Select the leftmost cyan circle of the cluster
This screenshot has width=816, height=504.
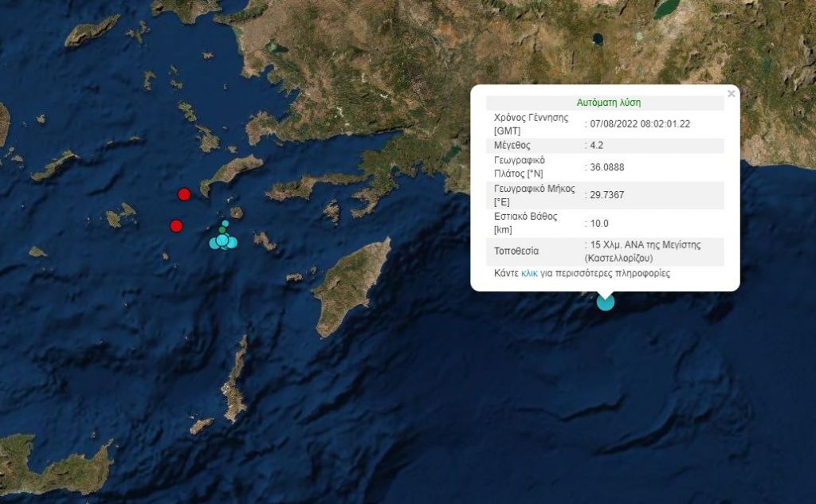tap(214, 244)
